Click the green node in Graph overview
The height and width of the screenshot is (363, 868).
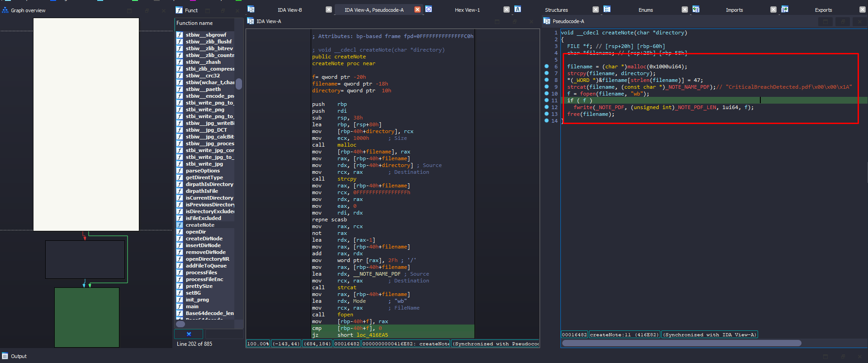87,317
